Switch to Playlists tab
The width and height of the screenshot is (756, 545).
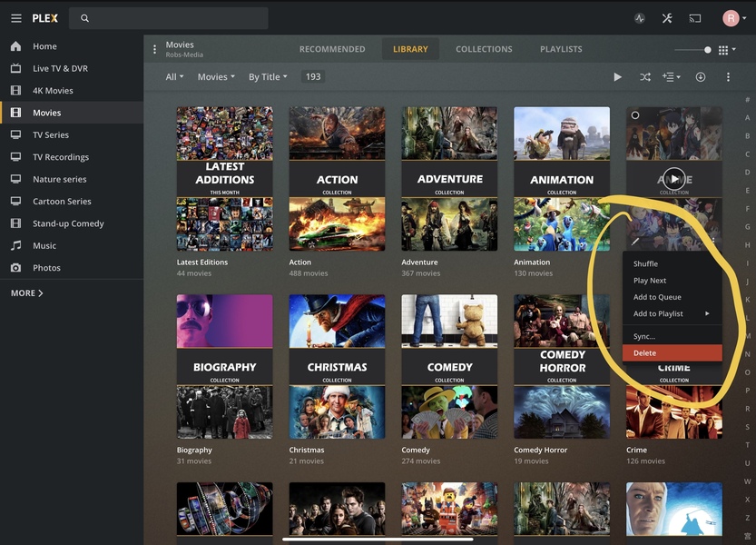pos(561,49)
